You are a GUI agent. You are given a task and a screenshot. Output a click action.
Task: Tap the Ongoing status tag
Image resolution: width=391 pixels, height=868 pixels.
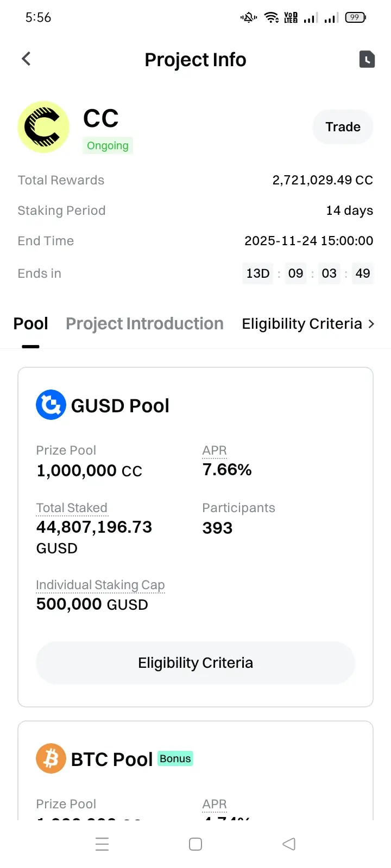pos(108,145)
